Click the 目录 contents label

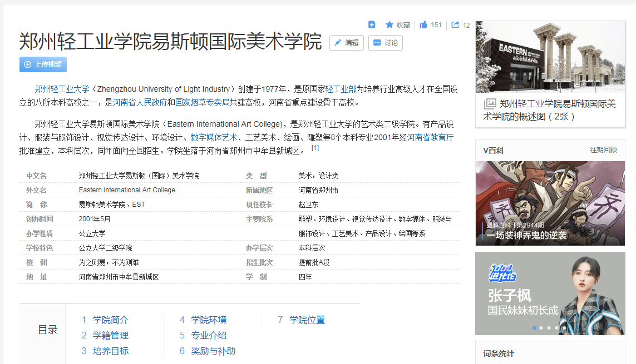[48, 330]
